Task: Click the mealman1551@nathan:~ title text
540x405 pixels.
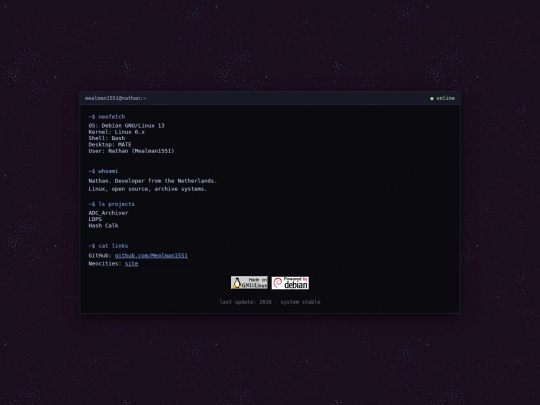Action: click(115, 98)
